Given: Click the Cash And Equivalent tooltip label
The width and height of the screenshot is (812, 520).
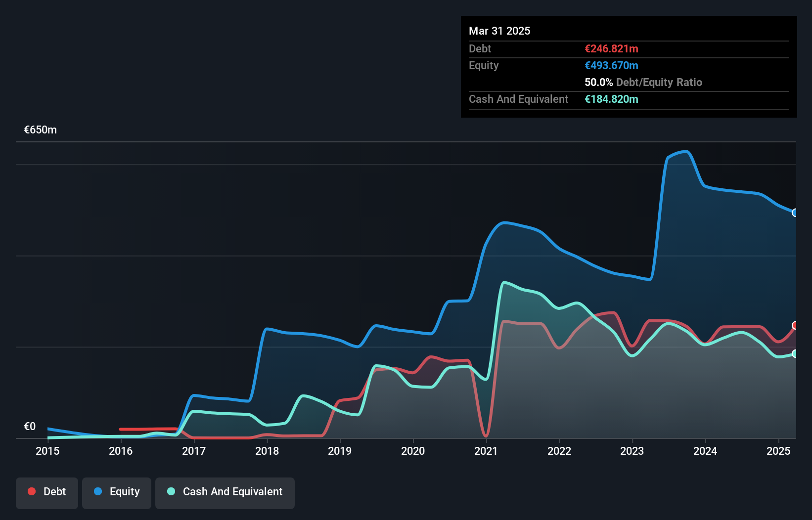Looking at the screenshot, I should [x=518, y=99].
